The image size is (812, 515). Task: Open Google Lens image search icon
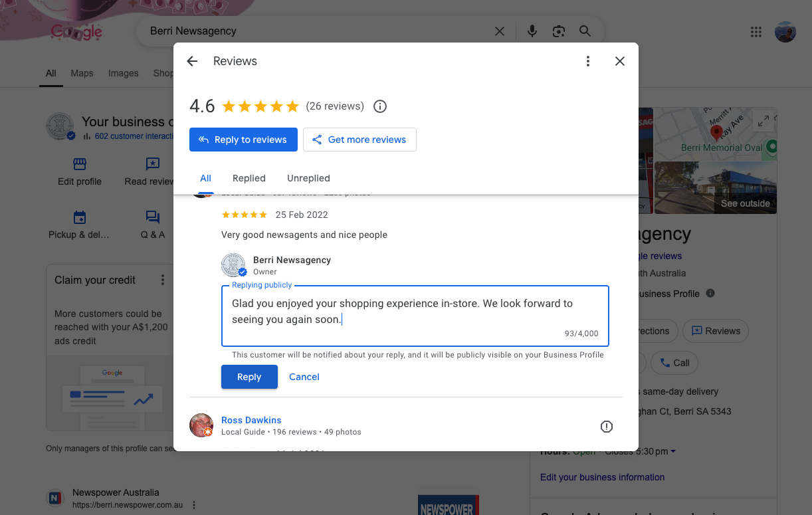[559, 31]
